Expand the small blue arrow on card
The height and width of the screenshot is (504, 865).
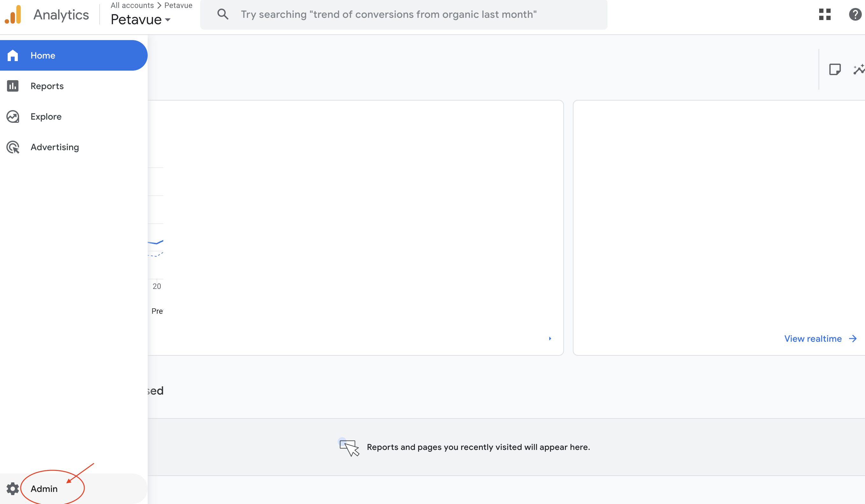550,339
